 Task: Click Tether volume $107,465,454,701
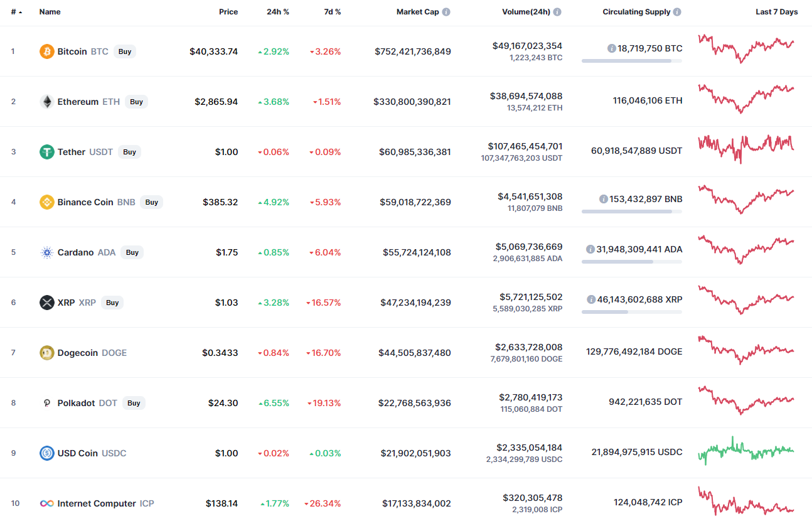pos(525,146)
